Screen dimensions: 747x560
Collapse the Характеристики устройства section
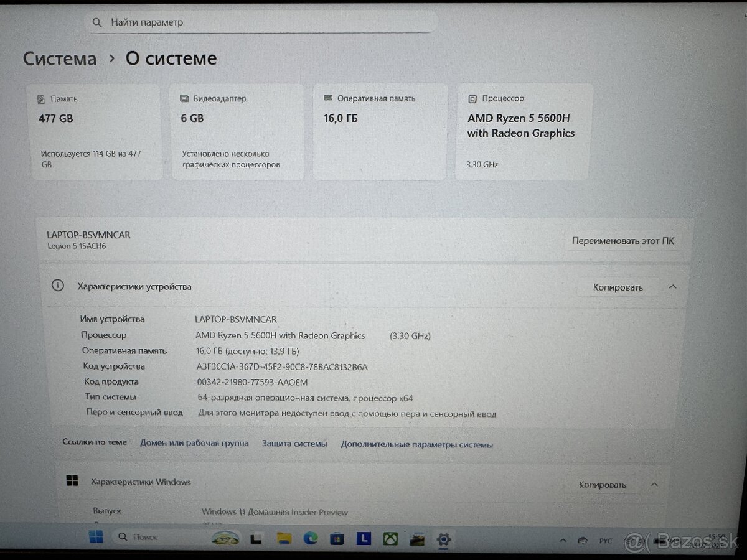click(x=672, y=287)
